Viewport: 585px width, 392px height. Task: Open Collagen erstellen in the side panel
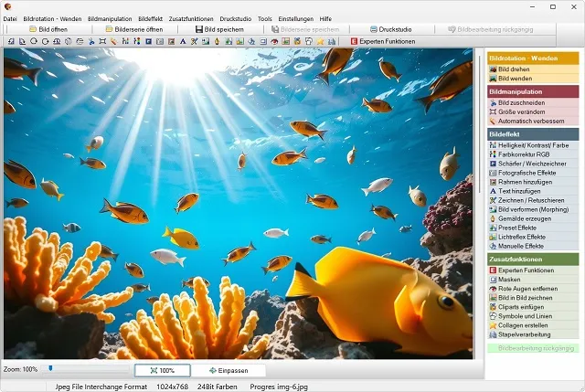click(x=533, y=325)
